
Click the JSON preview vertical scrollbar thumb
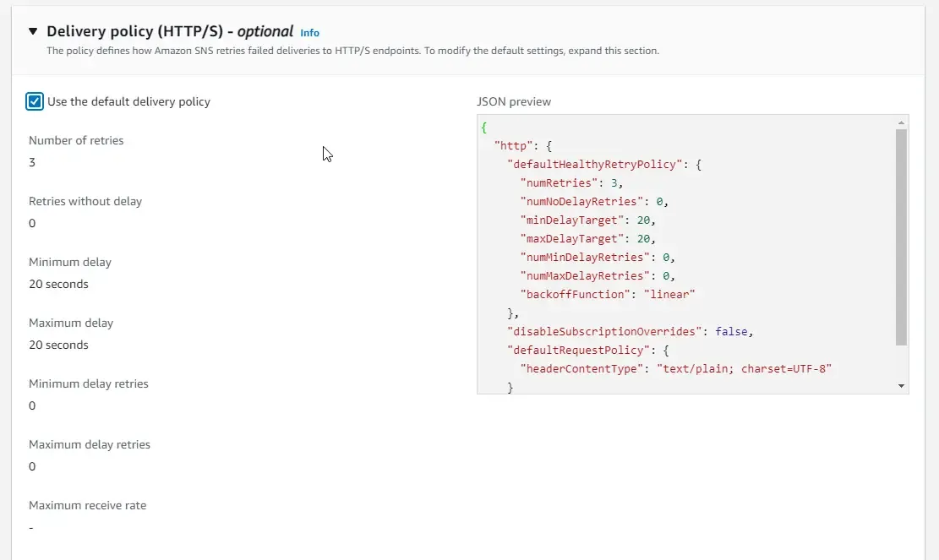coord(902,237)
